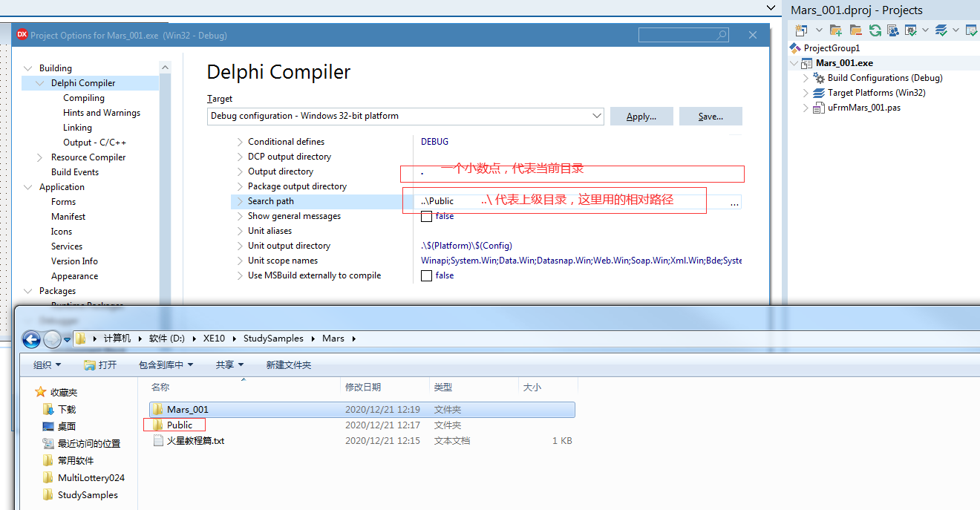Expand the Resource Compiler tree node
This screenshot has width=980, height=510.
click(x=40, y=157)
